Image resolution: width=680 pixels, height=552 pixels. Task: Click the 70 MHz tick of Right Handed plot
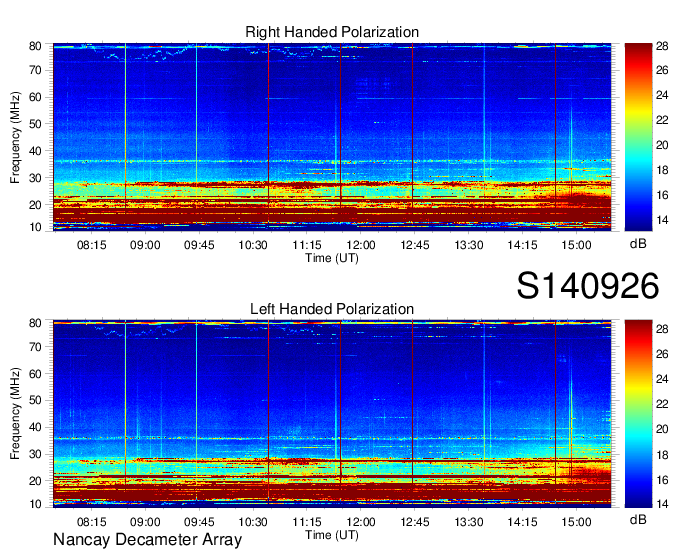click(35, 70)
